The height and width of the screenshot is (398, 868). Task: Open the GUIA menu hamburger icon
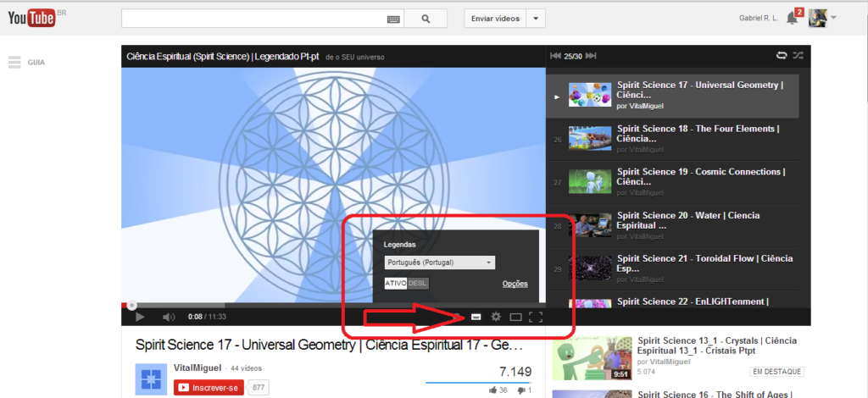coord(14,63)
